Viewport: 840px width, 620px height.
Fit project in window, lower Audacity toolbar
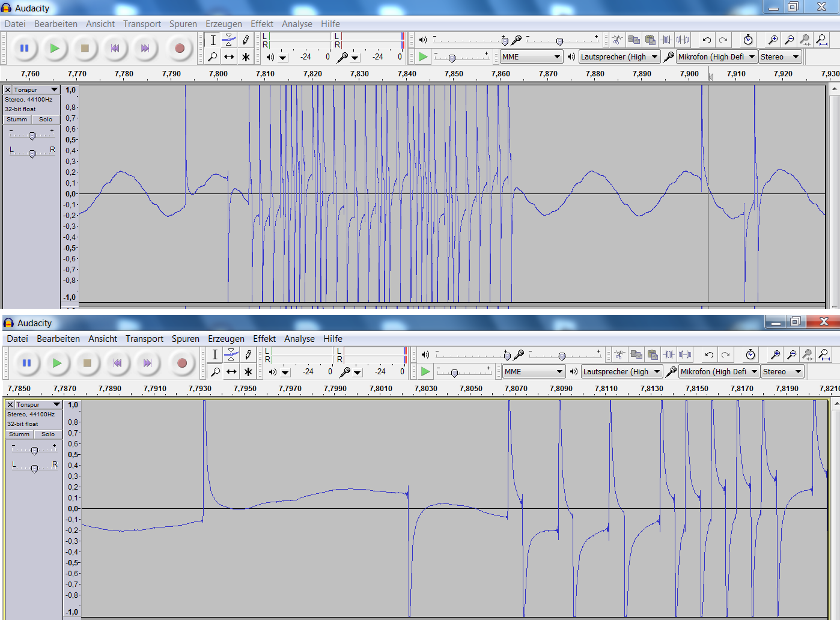(x=824, y=354)
